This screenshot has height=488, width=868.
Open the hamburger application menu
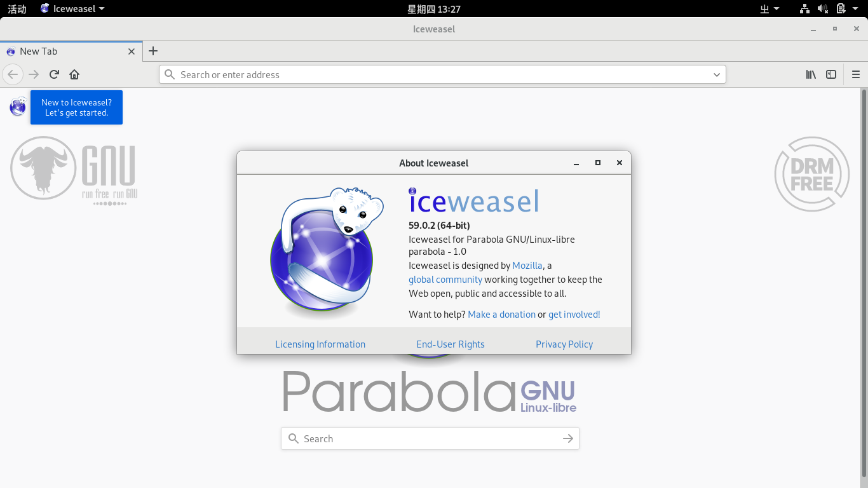[855, 74]
